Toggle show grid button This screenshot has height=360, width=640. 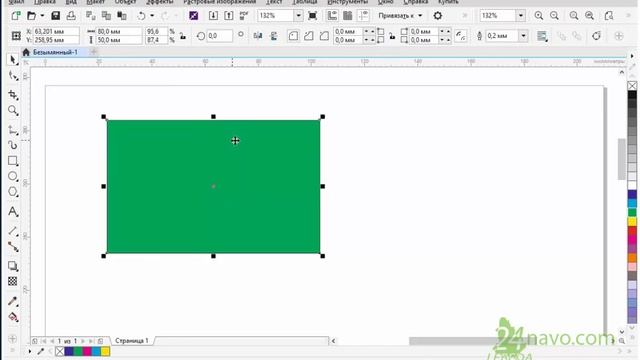click(x=348, y=16)
